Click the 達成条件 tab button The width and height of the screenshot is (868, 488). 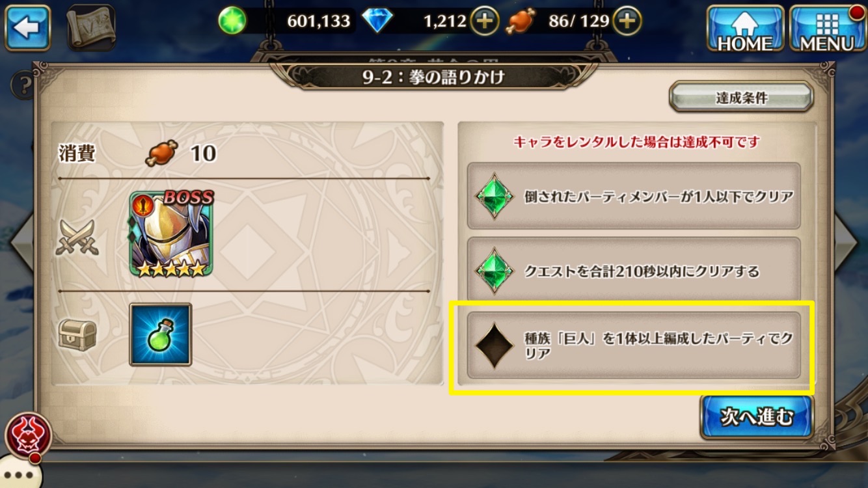click(741, 98)
